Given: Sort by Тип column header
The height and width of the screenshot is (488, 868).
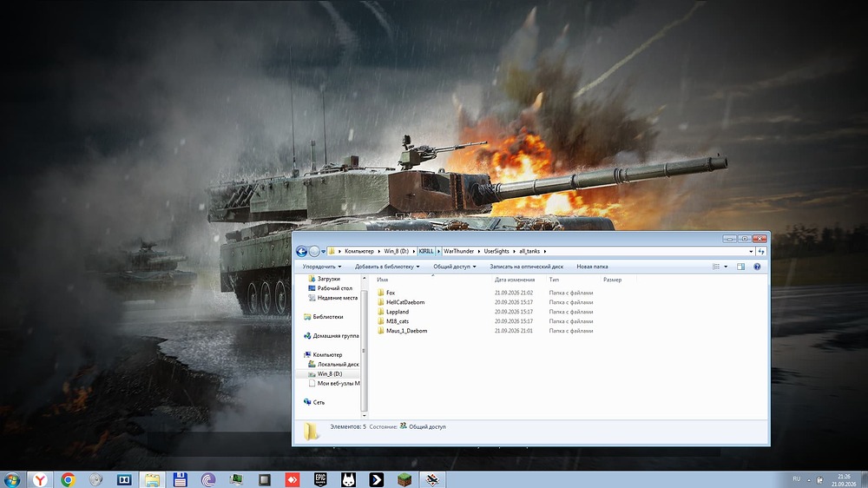Looking at the screenshot, I should click(x=554, y=280).
